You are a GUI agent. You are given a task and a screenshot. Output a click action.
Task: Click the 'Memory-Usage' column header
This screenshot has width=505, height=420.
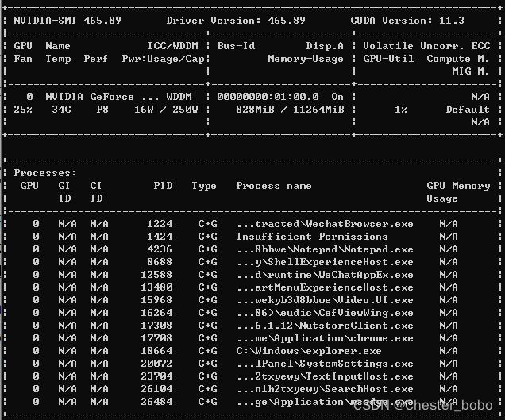(306, 59)
